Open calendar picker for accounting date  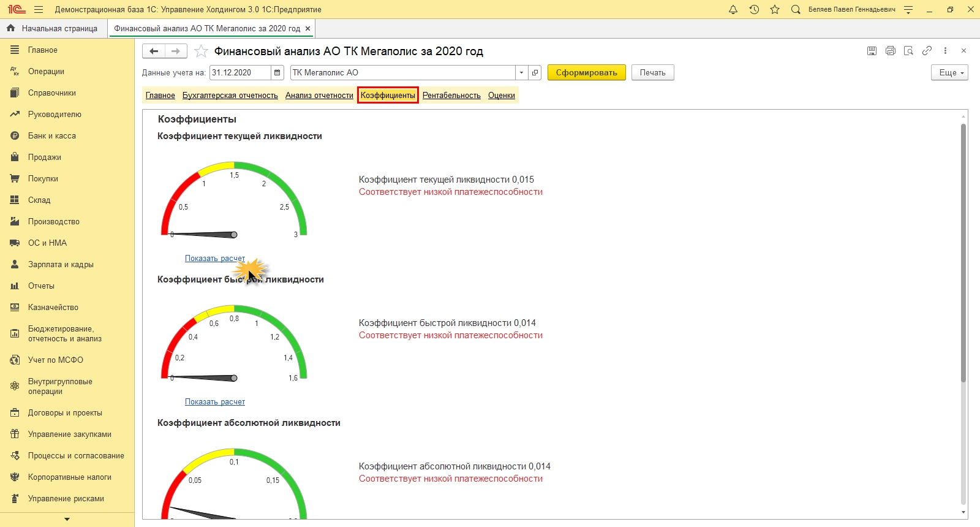[x=277, y=72]
